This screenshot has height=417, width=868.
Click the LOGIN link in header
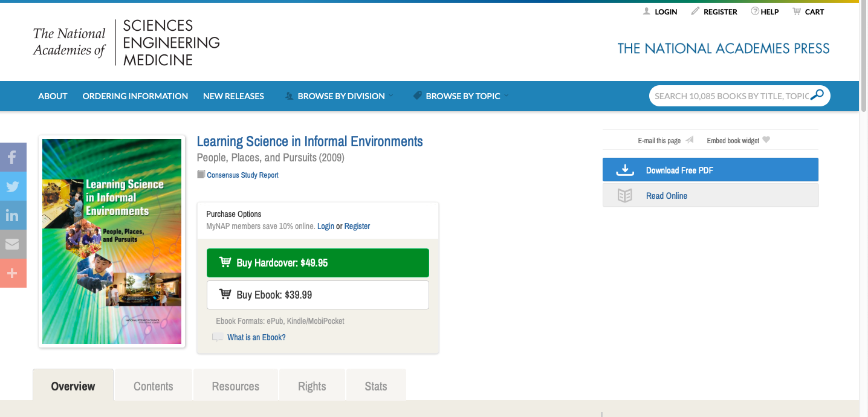click(x=660, y=11)
